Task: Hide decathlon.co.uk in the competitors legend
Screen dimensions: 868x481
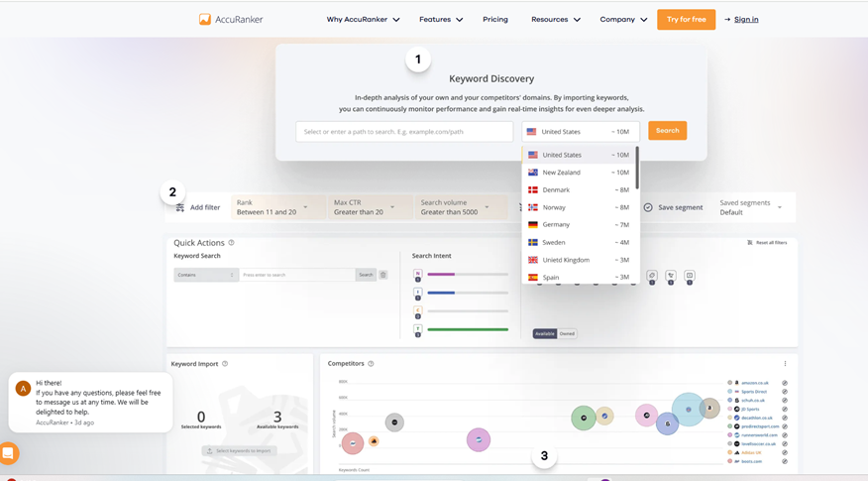Action: [785, 418]
